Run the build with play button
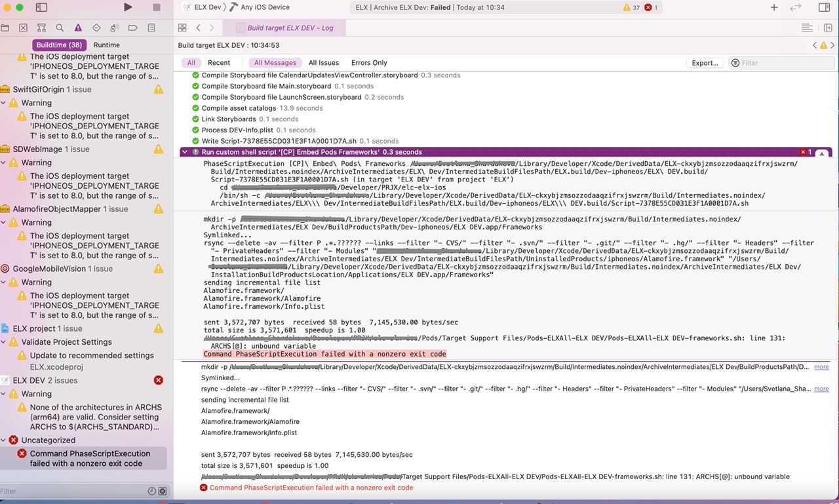The image size is (839, 504). [x=128, y=7]
